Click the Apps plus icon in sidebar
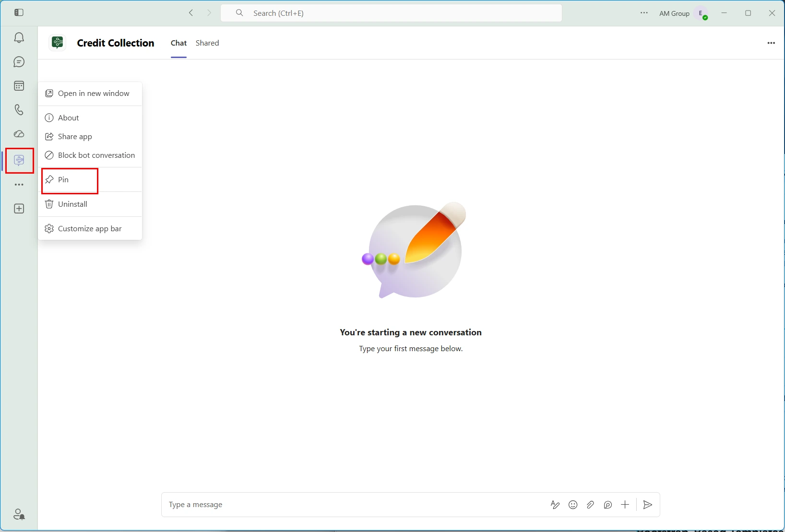The height and width of the screenshot is (532, 785). click(19, 209)
